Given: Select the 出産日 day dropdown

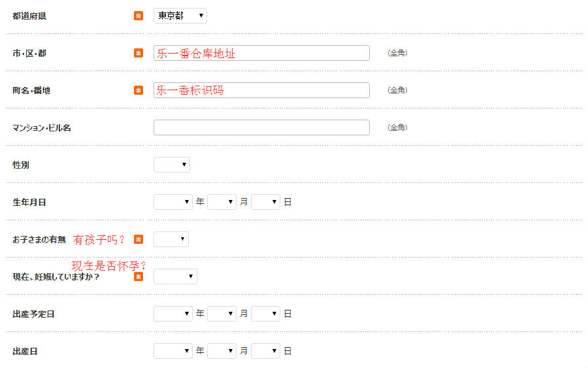Looking at the screenshot, I should [265, 351].
